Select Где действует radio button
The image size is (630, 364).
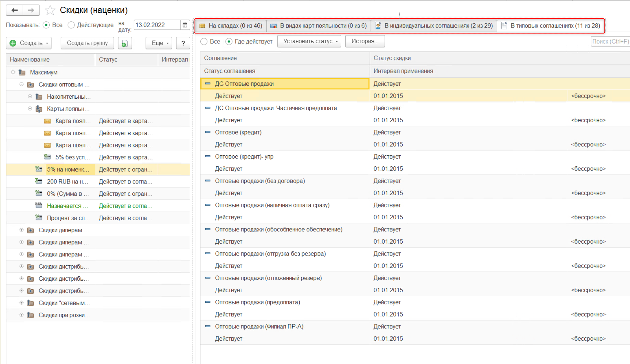pyautogui.click(x=229, y=42)
